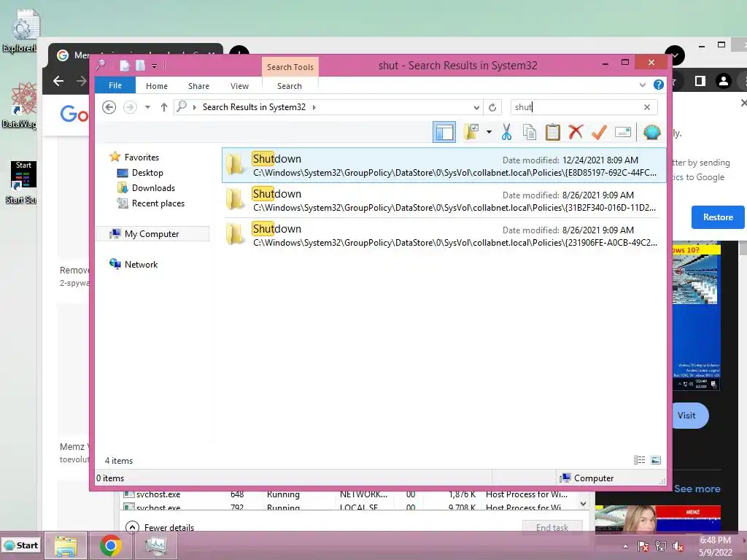Expand the address bar history dropdown

[x=476, y=108]
